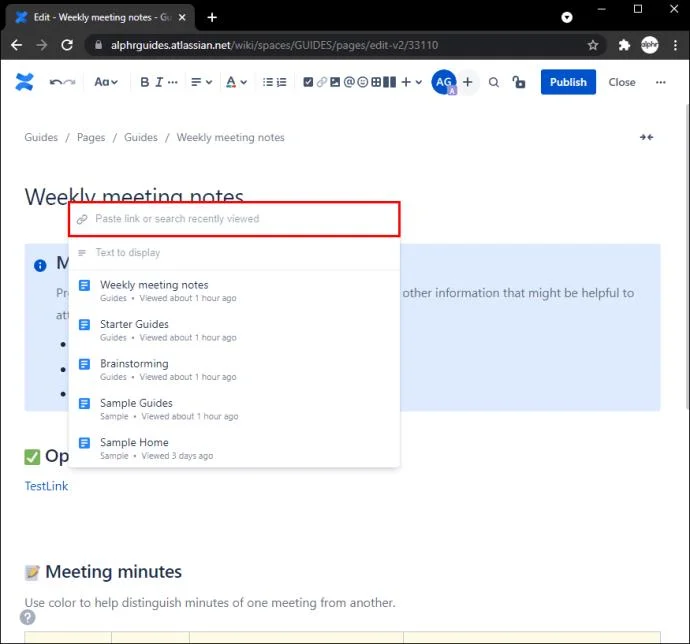The height and width of the screenshot is (644, 690).
Task: Insert a bulleted list
Action: [268, 82]
